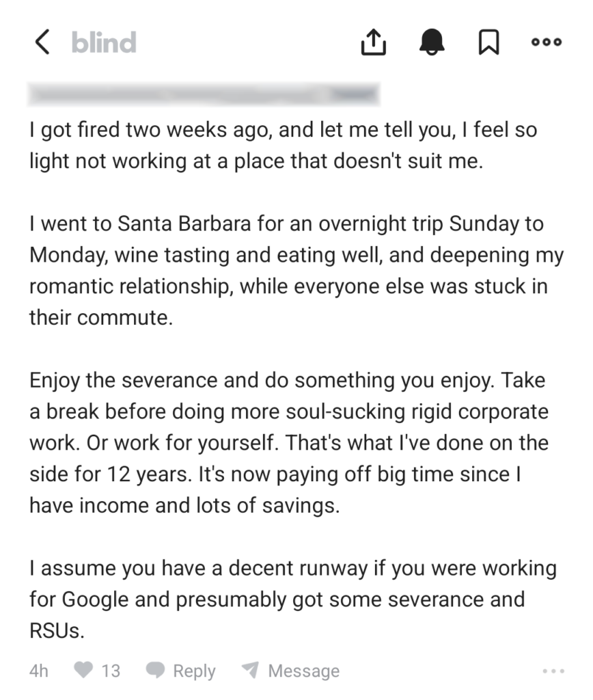Click the 'I assume you have a decent runway' paragraph
This screenshot has height=700, width=593.
tap(292, 599)
